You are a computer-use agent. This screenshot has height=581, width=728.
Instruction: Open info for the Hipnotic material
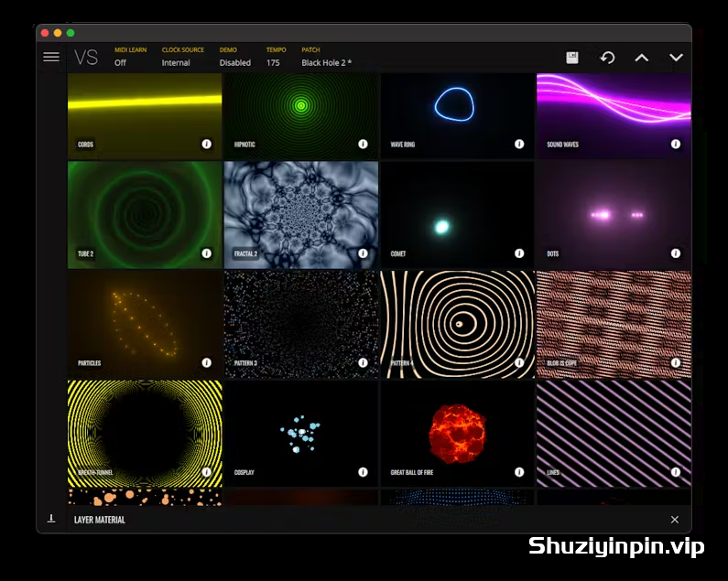click(363, 144)
